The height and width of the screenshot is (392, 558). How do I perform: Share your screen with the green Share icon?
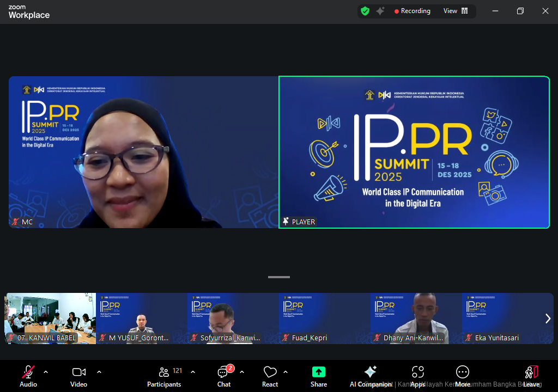click(318, 373)
